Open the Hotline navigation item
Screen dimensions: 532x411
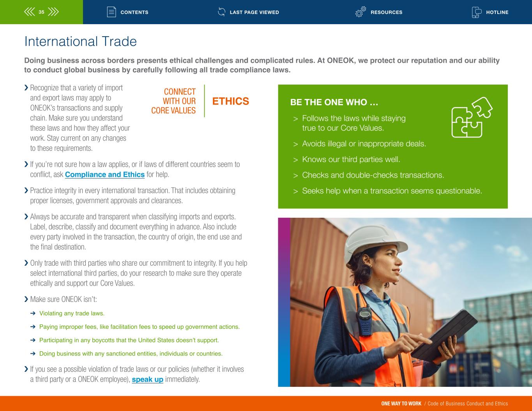tap(497, 12)
